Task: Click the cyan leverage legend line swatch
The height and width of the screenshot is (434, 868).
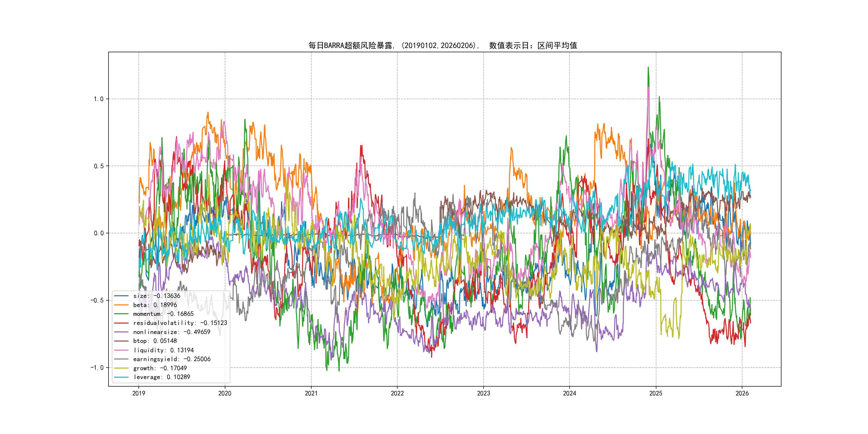Action: click(x=121, y=377)
